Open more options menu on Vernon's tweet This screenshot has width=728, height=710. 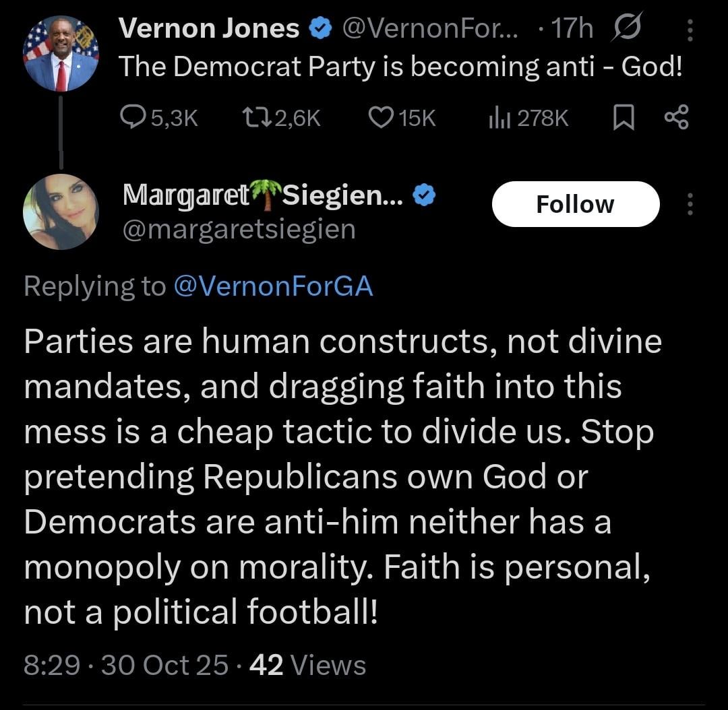coord(689,30)
